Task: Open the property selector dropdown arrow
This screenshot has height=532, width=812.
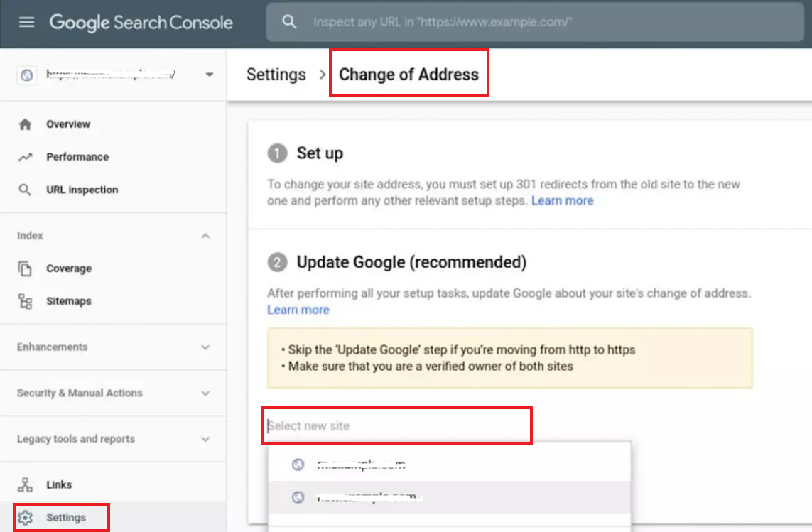Action: pyautogui.click(x=209, y=75)
